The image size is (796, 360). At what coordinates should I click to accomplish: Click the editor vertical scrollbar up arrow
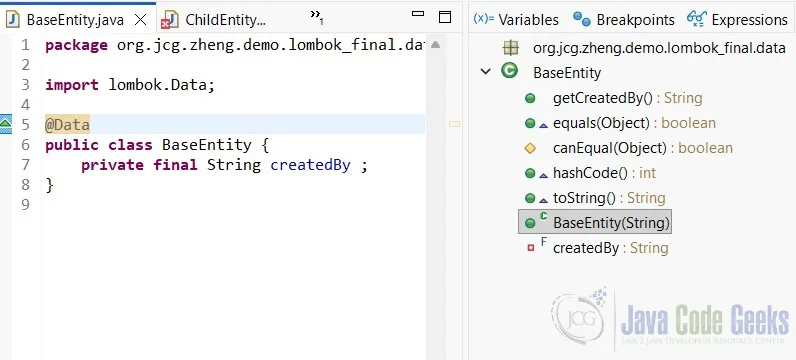point(435,45)
